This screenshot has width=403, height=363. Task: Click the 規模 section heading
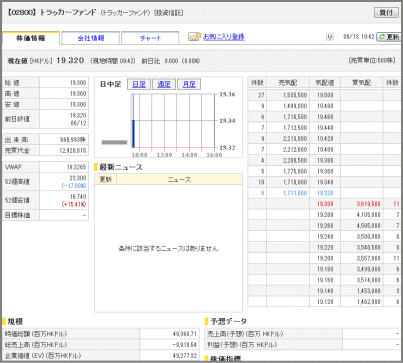tap(15, 322)
